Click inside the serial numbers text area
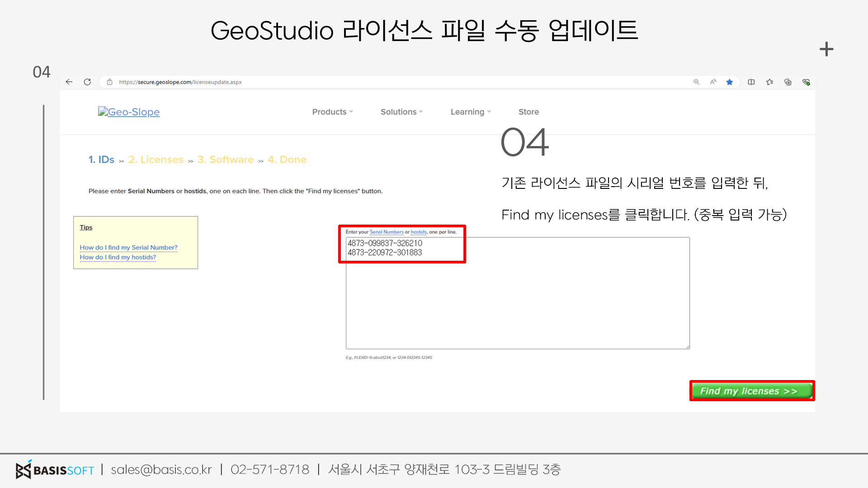This screenshot has height=488, width=868. (518, 293)
